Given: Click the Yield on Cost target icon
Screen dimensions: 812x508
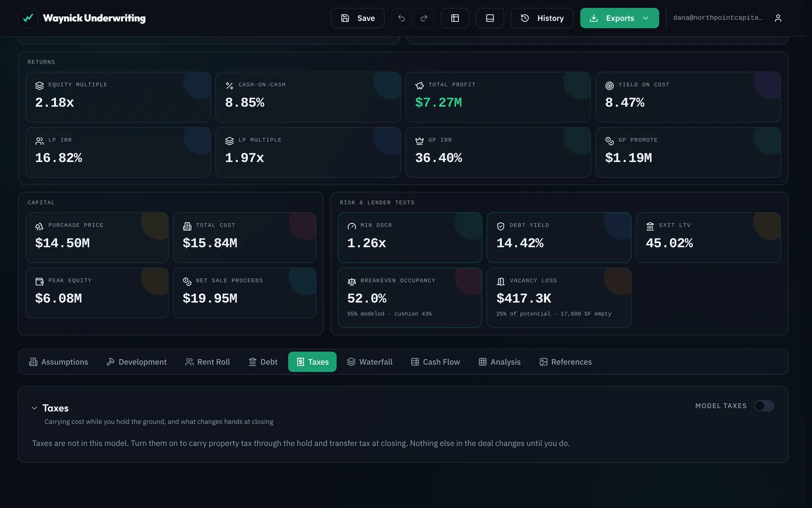Looking at the screenshot, I should [x=610, y=86].
